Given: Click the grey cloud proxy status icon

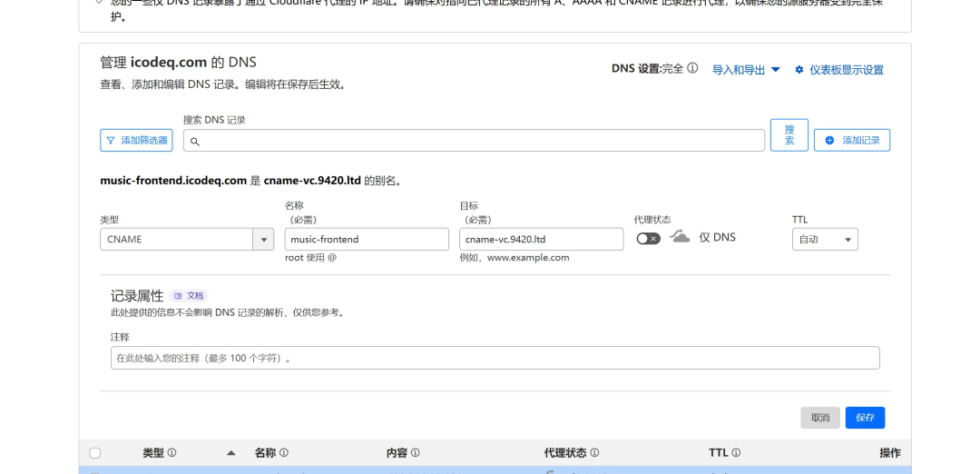Looking at the screenshot, I should (680, 237).
